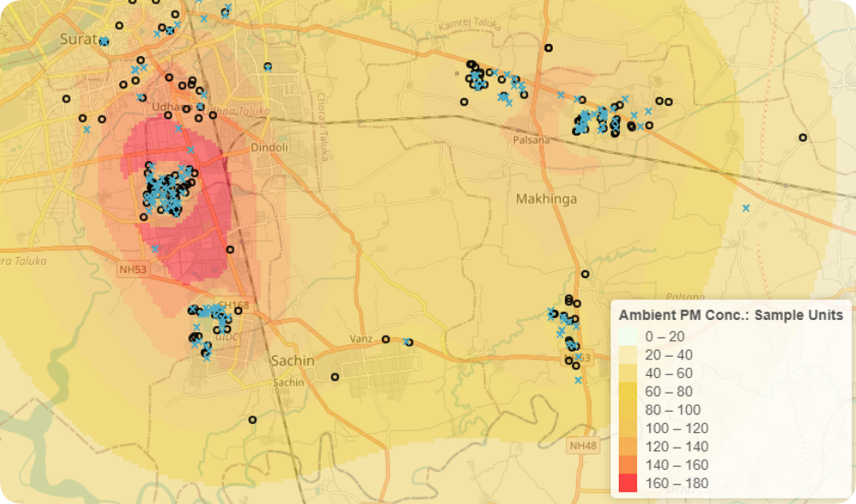Click the black circle marker right of Palsana far east
The height and width of the screenshot is (504, 856).
803,137
